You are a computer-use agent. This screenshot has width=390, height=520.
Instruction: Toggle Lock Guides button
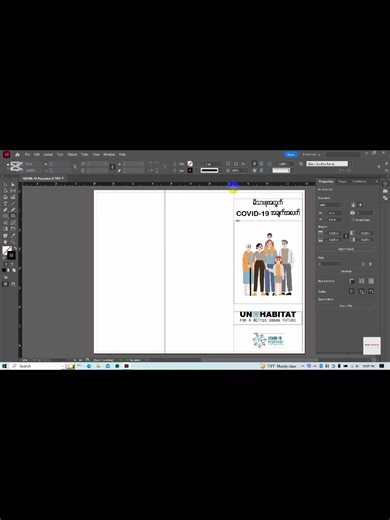[362, 292]
